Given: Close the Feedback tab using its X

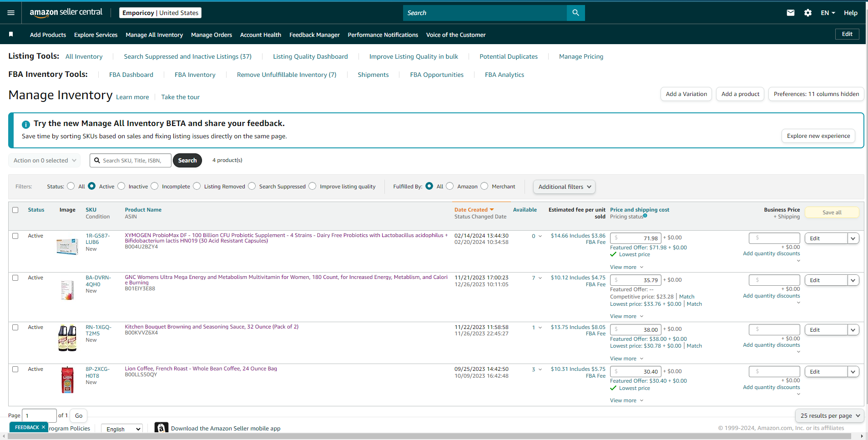Looking at the screenshot, I should (43, 427).
